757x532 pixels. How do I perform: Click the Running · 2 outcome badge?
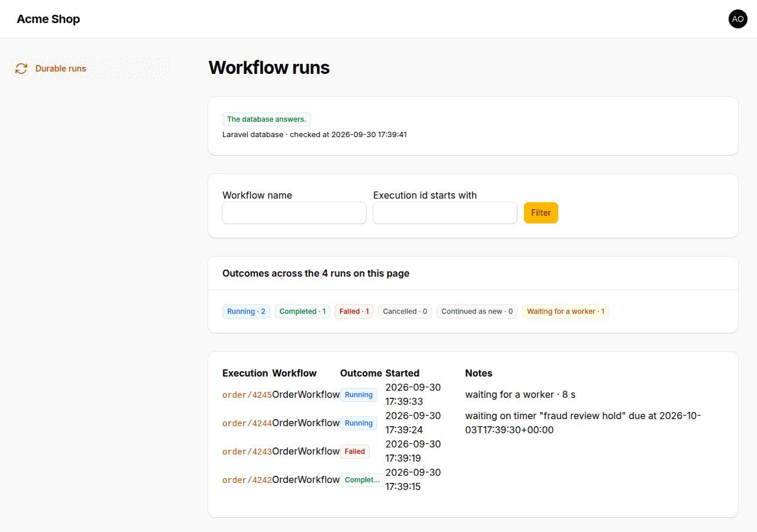[x=246, y=312]
